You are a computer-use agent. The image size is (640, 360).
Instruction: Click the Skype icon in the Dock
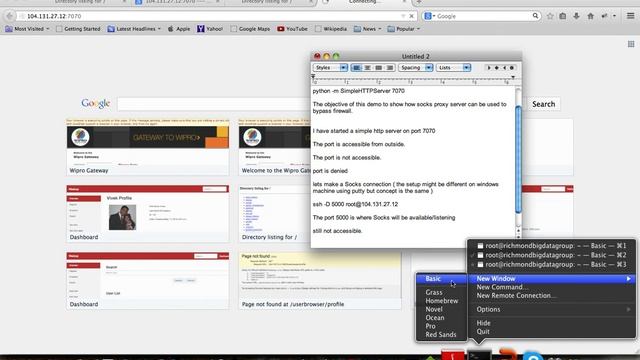[533, 356]
